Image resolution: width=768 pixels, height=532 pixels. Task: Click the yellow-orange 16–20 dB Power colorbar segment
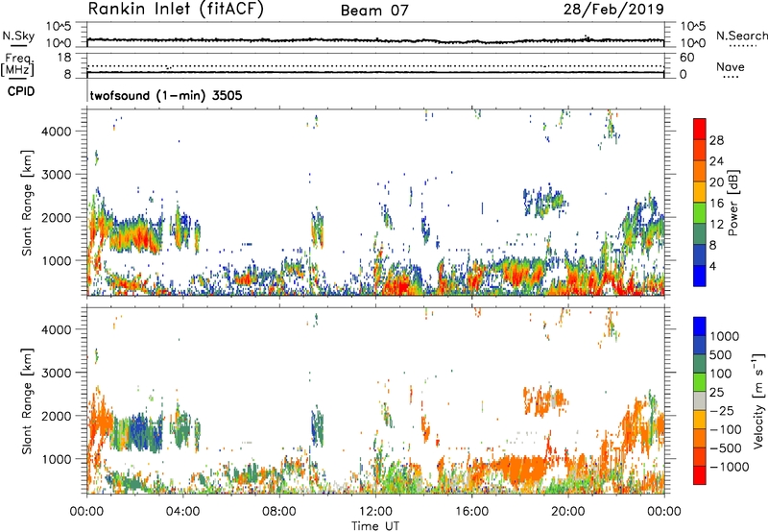pyautogui.click(x=700, y=192)
